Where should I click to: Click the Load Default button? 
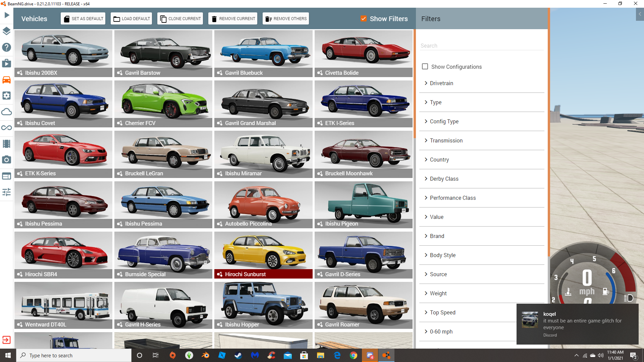click(131, 18)
